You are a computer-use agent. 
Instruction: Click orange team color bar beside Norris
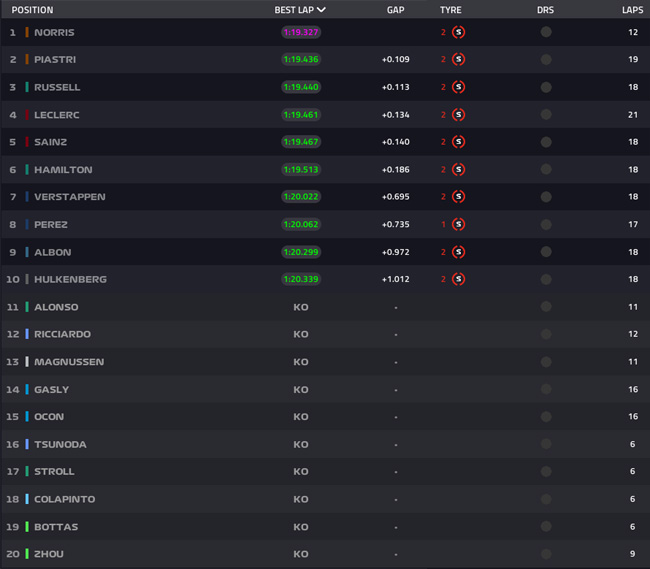[x=27, y=32]
